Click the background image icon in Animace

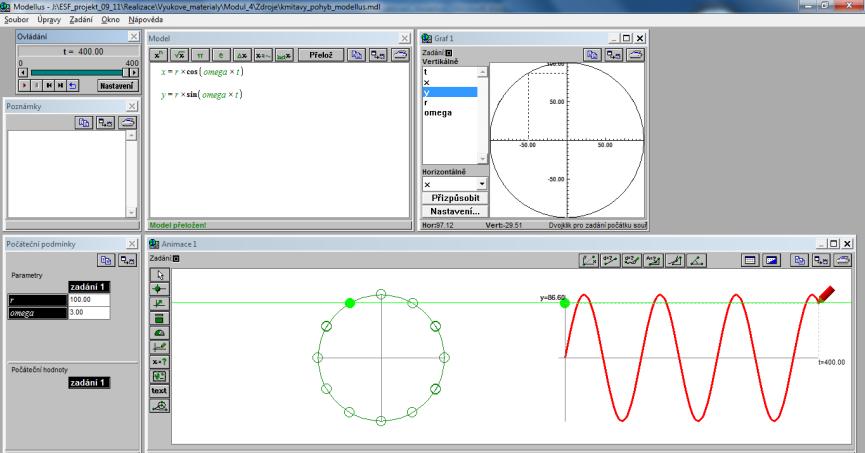(771, 260)
